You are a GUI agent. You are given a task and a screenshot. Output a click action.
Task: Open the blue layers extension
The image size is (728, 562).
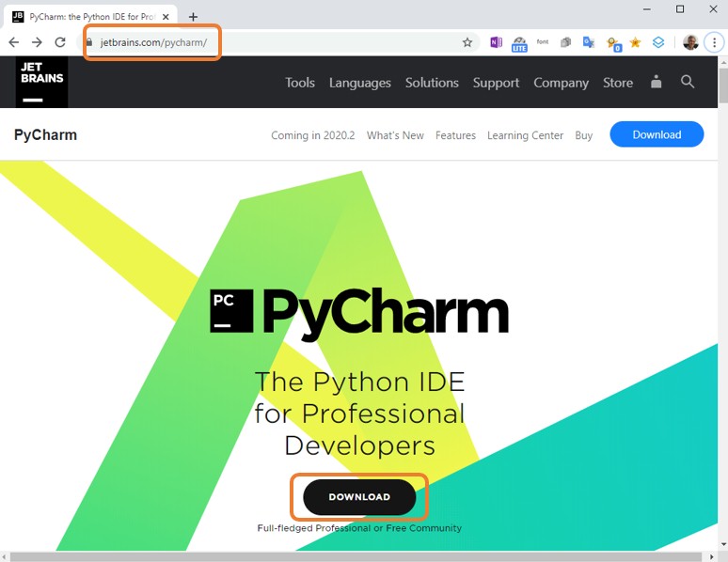click(x=658, y=42)
